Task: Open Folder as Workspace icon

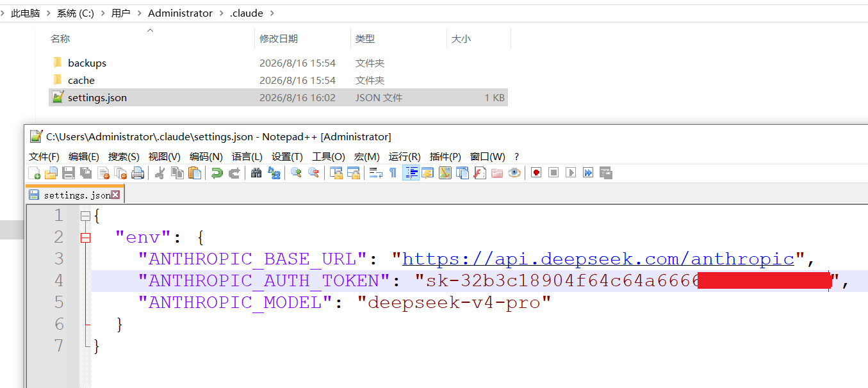Action: point(497,173)
